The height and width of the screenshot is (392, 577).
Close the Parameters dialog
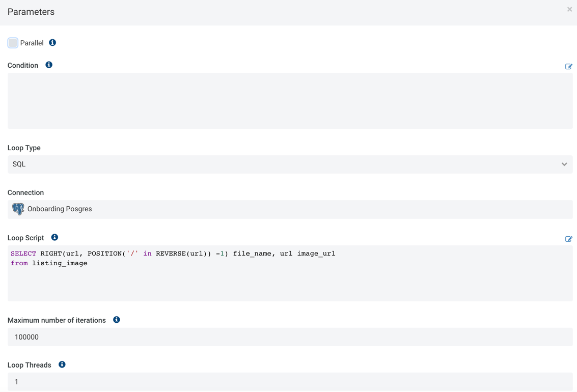569,10
